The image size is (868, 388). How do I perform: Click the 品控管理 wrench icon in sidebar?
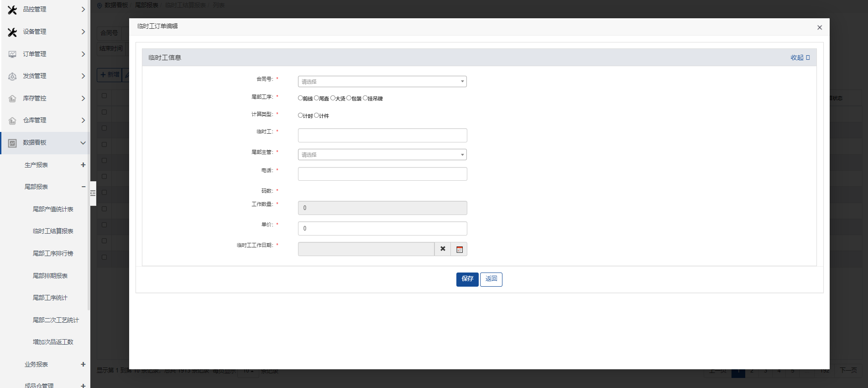12,10
